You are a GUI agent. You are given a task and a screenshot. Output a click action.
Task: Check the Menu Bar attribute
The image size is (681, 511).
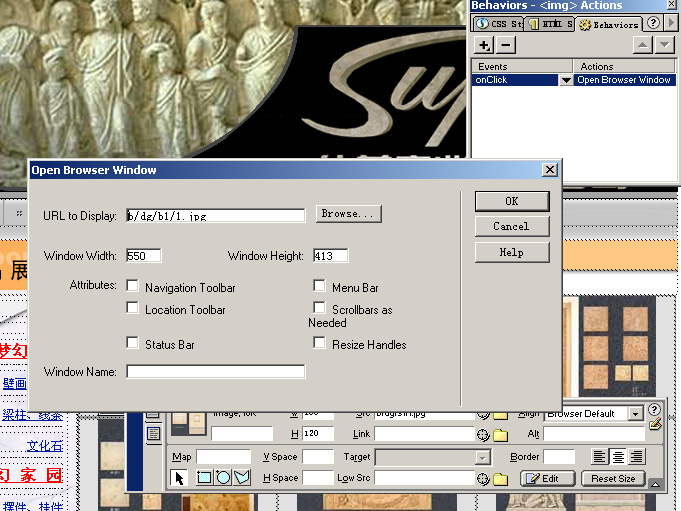[320, 287]
